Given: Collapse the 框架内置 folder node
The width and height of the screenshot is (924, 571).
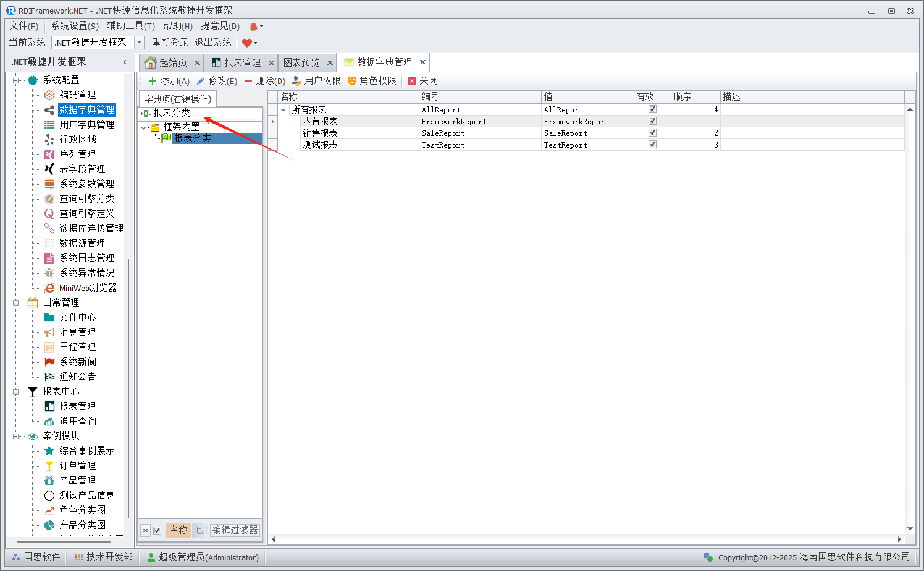Looking at the screenshot, I should (x=144, y=128).
